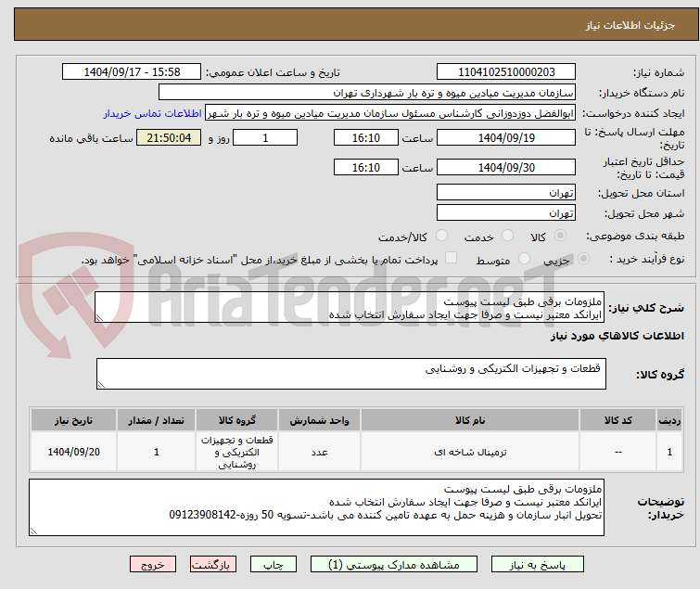The image size is (700, 589).
Task: Open مشاهده مدارک پیوستی (1) button
Action: 394,565
